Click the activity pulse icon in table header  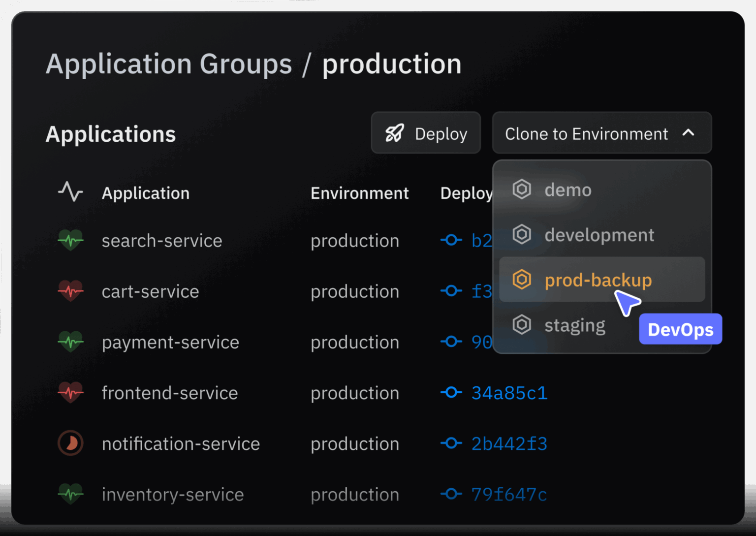click(x=70, y=192)
